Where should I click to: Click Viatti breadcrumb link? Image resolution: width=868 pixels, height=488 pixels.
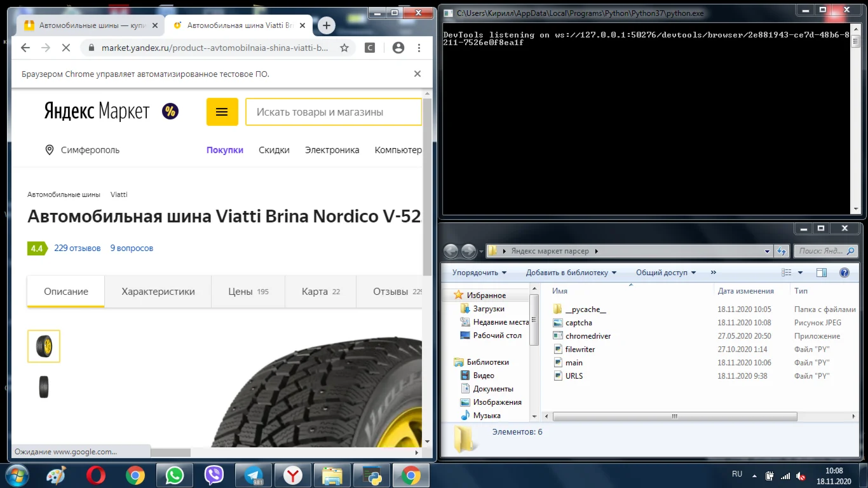tap(119, 194)
